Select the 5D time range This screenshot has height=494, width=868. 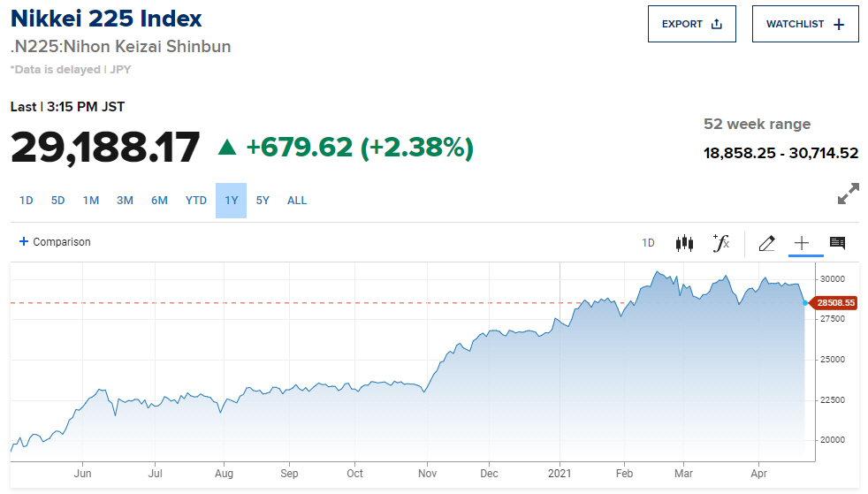click(58, 201)
